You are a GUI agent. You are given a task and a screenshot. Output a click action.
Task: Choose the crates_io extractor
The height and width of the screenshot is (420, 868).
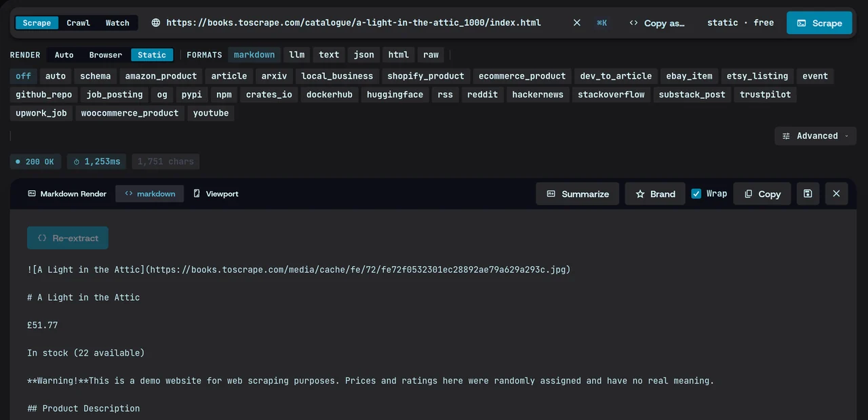pos(269,94)
